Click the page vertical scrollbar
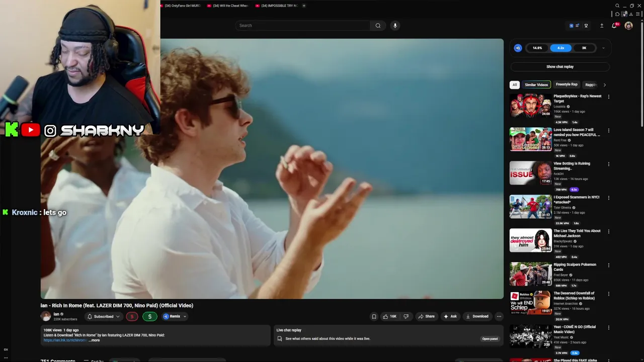 pos(641,75)
